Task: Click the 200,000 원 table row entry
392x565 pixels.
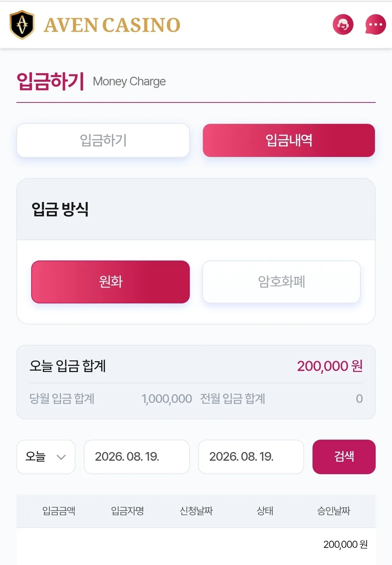Action: [346, 544]
